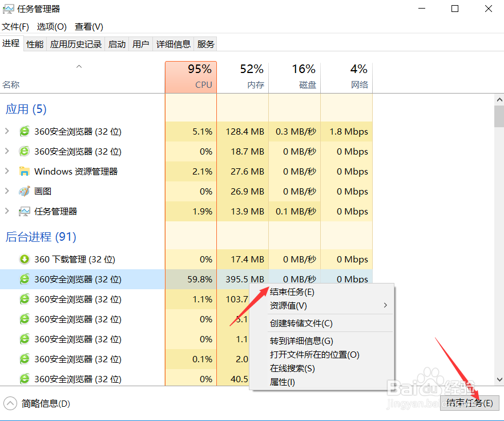Expand the 任务管理器 app entry
The width and height of the screenshot is (504, 421).
(x=7, y=211)
